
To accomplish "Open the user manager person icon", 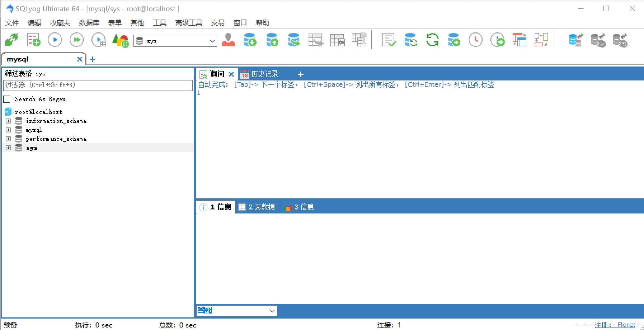I will coord(228,40).
